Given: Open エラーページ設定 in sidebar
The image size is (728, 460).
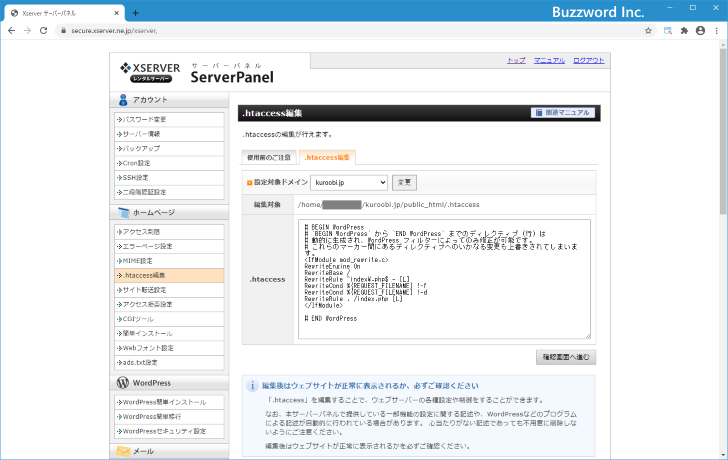Looking at the screenshot, I should click(169, 246).
